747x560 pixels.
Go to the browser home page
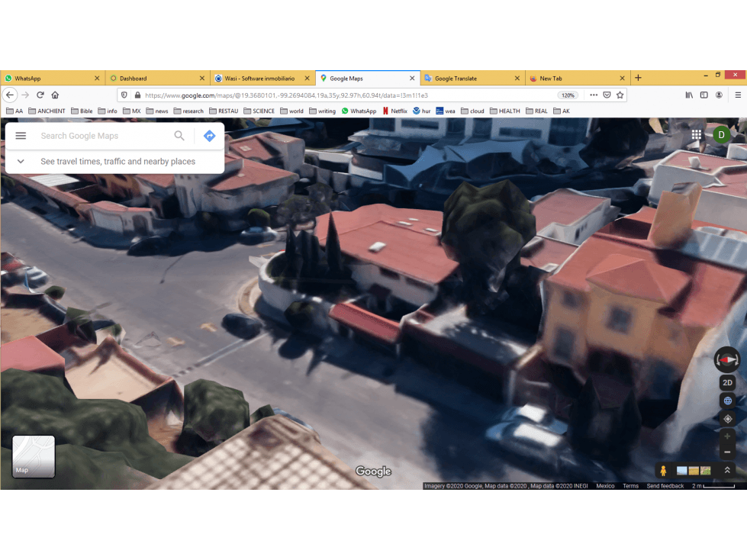coord(55,95)
